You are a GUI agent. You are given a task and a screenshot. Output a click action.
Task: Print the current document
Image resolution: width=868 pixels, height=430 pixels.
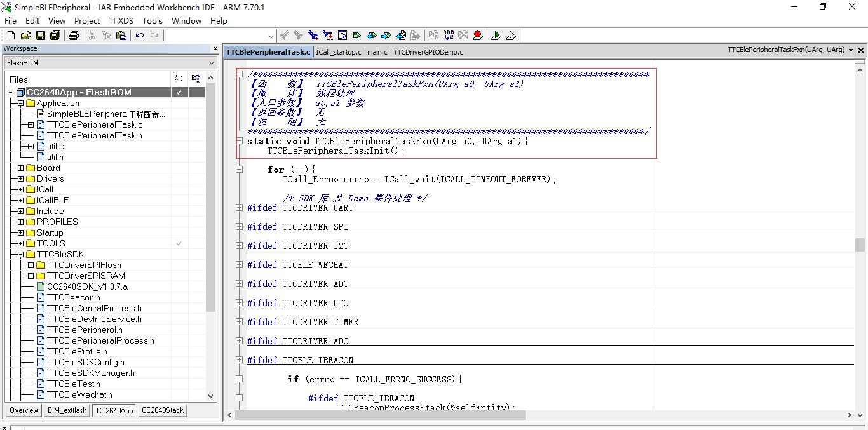[x=74, y=36]
